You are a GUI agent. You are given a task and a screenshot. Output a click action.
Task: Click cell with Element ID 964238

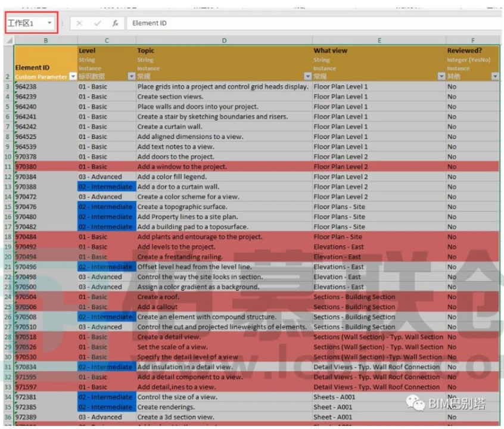point(46,87)
